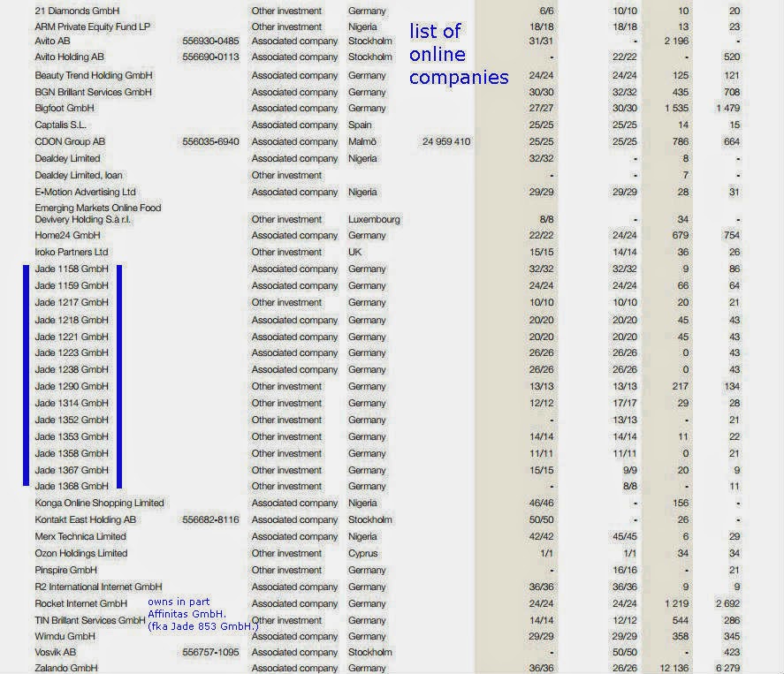Click 'Jade 1218 GmbH' company name
784x674 pixels.
pyautogui.click(x=72, y=321)
